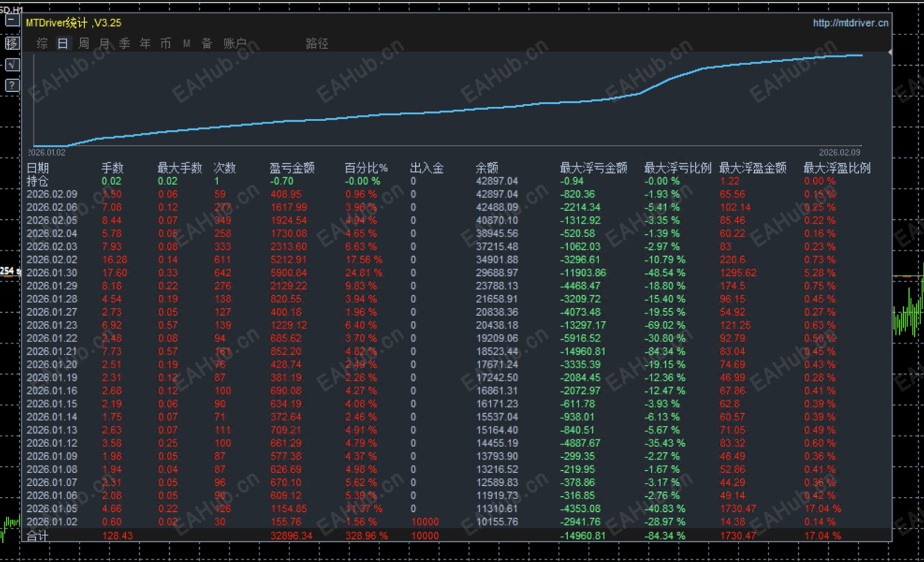Click the 最大浮盈比例 column header
The width and height of the screenshot is (924, 562).
837,168
